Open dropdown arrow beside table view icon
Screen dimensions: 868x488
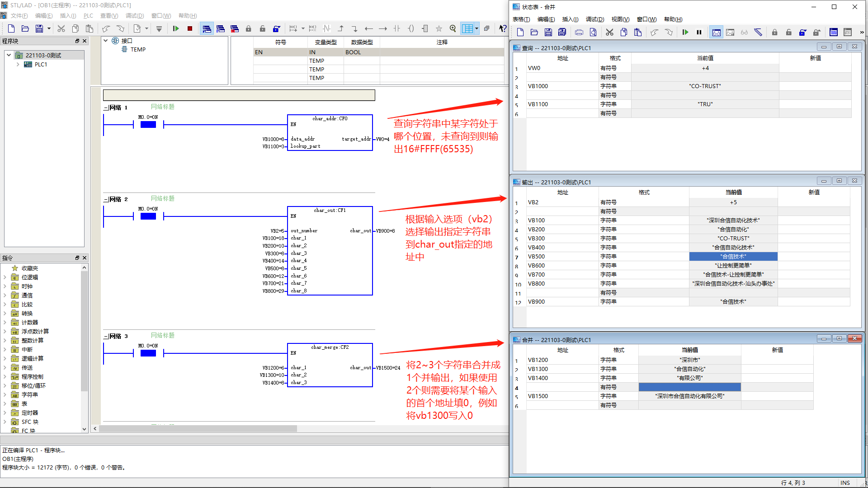[476, 29]
